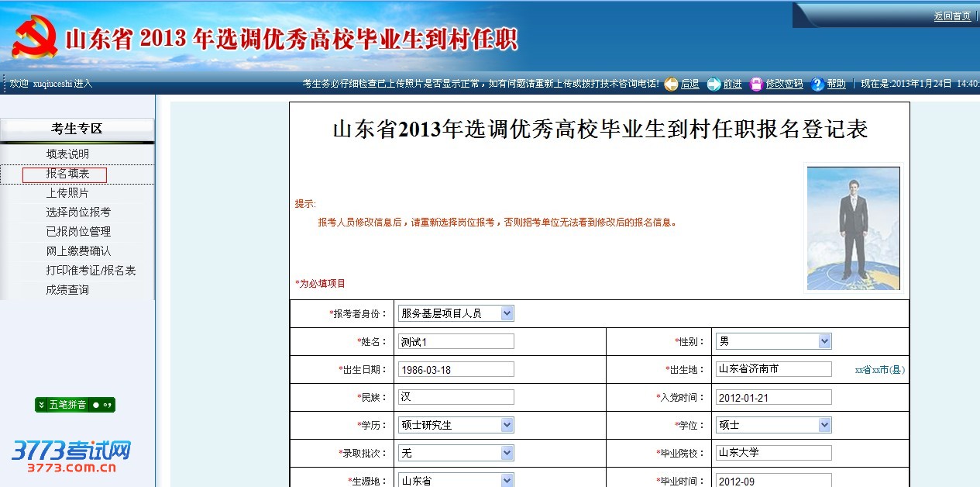Select 填表说明 in sidebar menu
The width and height of the screenshot is (980, 487).
(x=67, y=154)
